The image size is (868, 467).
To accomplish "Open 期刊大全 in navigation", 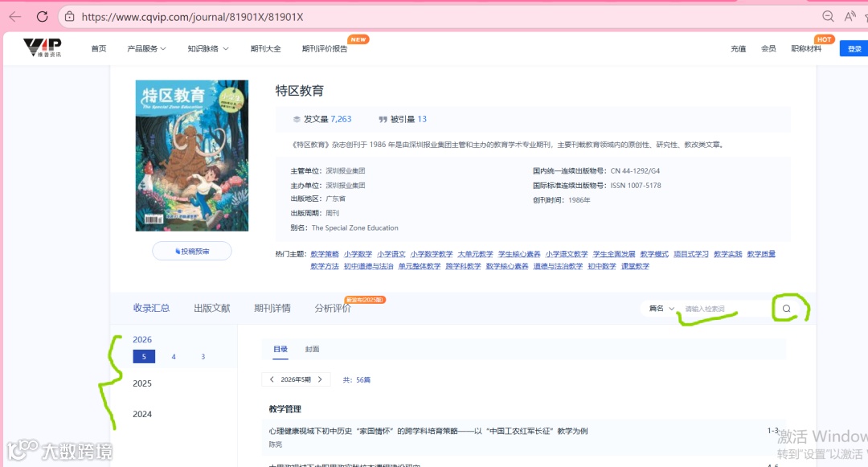I will 266,49.
